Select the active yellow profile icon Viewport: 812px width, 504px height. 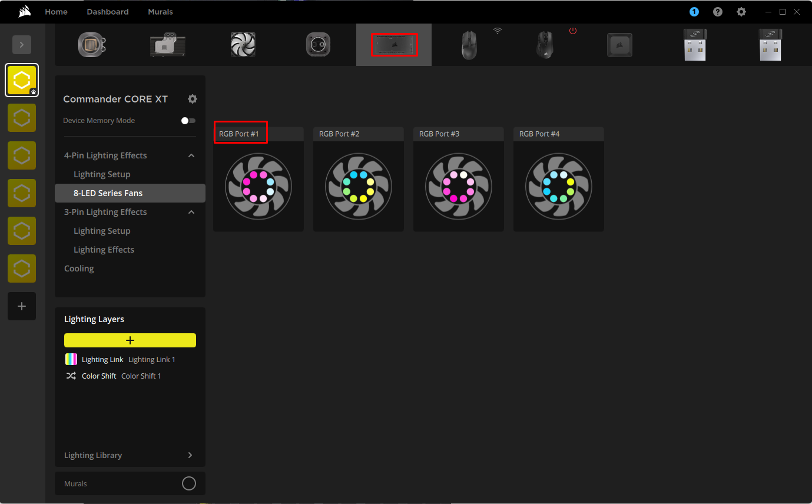[22, 80]
